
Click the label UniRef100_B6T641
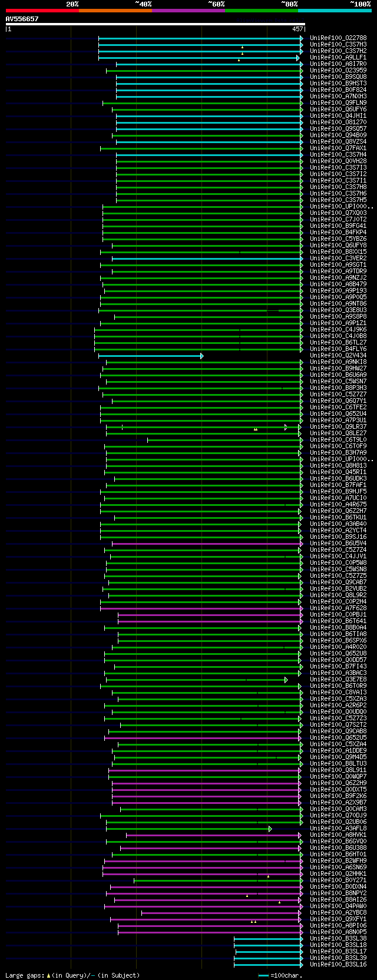pyautogui.click(x=338, y=621)
